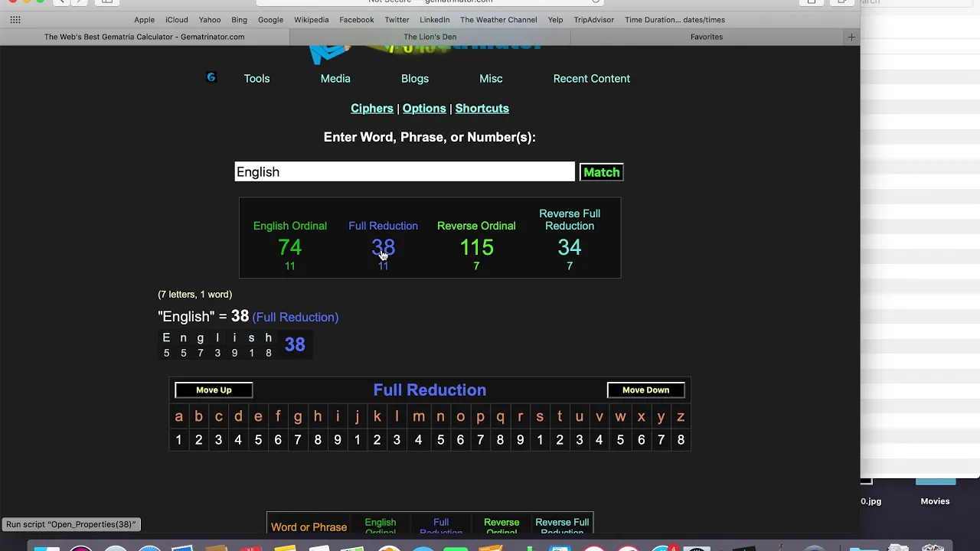This screenshot has height=551, width=980.
Task: Click the "(Full Reduction)" label after English = 38
Action: tap(296, 318)
